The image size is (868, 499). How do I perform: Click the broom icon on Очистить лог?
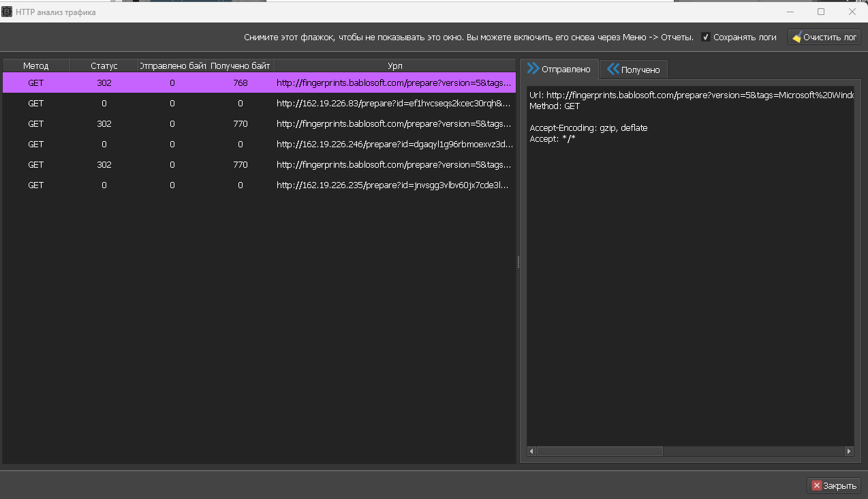click(796, 37)
